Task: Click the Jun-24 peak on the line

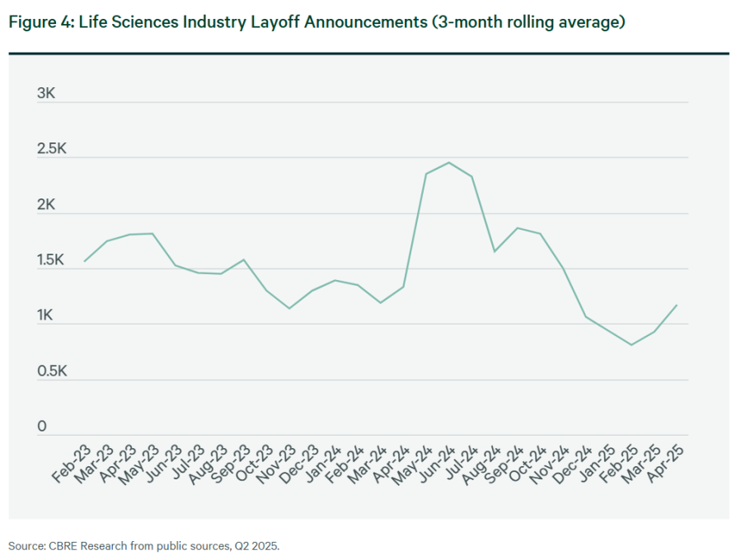Action: [448, 162]
